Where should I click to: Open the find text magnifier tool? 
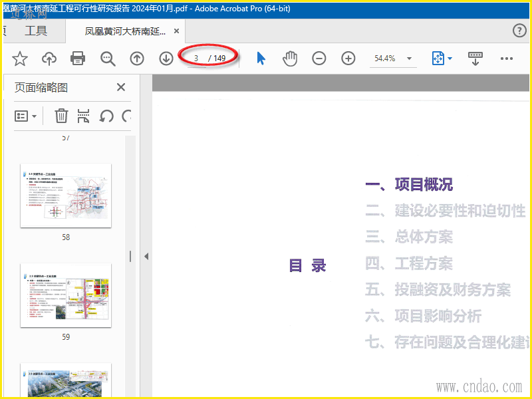pyautogui.click(x=108, y=59)
